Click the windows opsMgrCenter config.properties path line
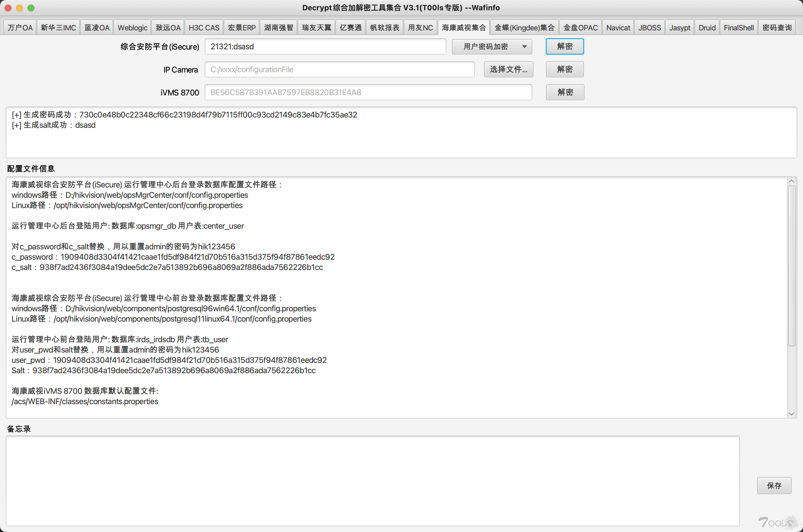The width and height of the screenshot is (803, 532). coord(130,195)
